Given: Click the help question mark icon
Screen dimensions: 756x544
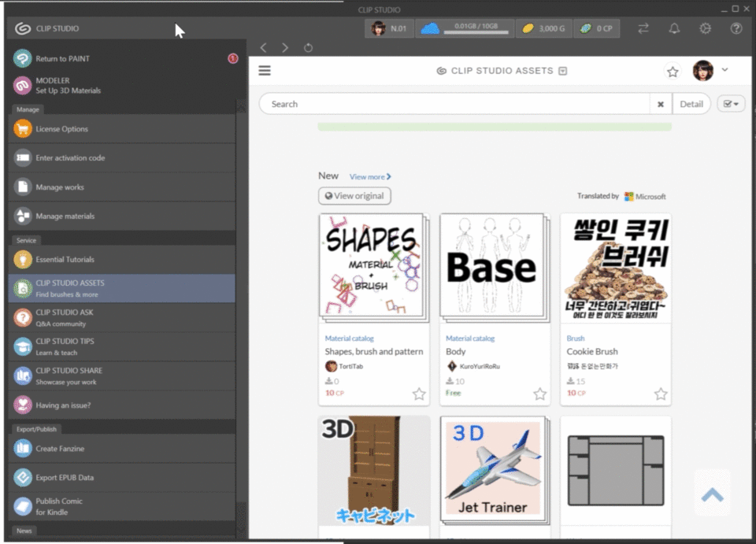Looking at the screenshot, I should [736, 28].
